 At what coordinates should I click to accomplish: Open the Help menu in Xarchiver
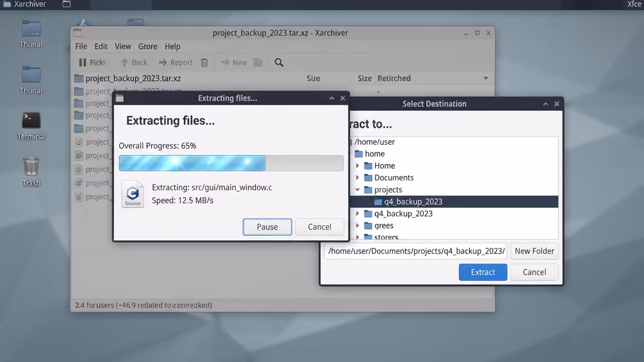[x=172, y=46]
